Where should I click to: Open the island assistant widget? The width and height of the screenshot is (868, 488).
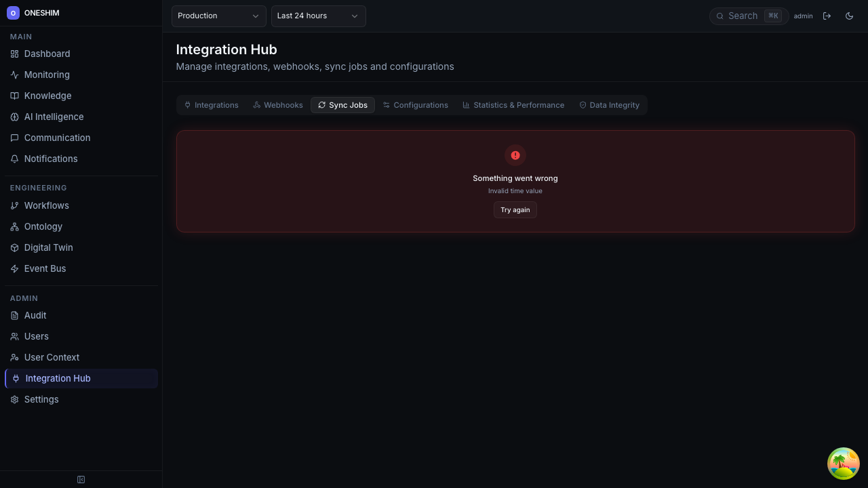point(843,464)
